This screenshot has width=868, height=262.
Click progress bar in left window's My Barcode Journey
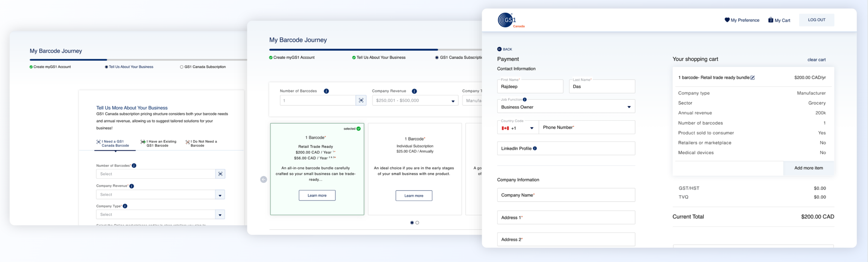tap(138, 60)
